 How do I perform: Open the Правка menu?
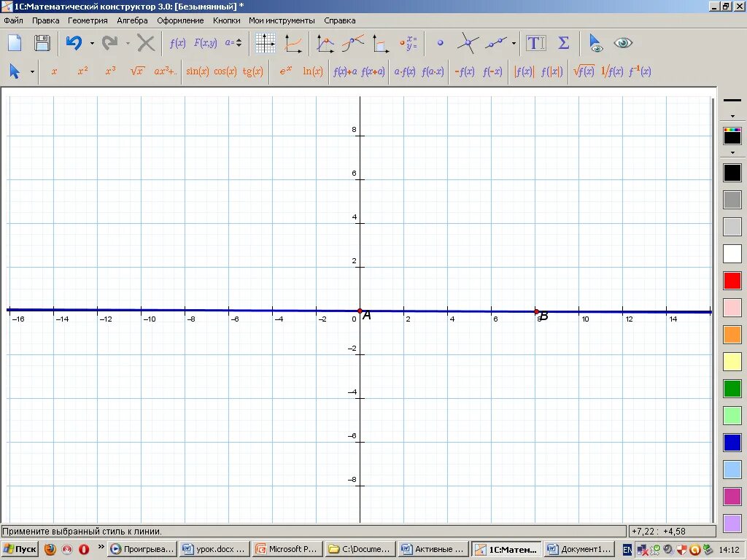(x=46, y=20)
